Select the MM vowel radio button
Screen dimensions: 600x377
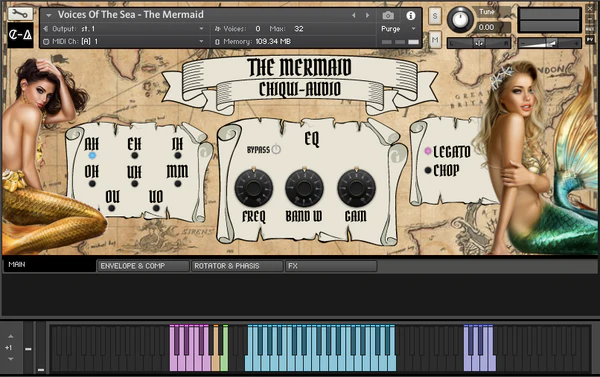[x=178, y=184]
